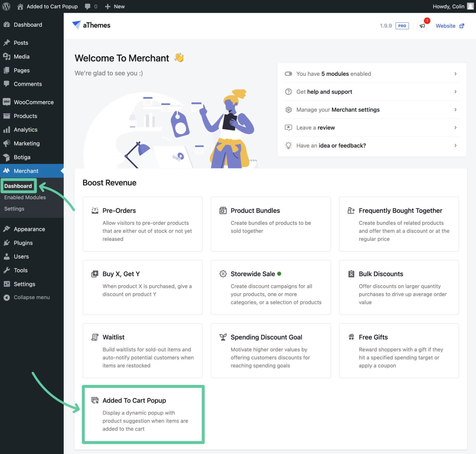Click the Storewide Sale green active dot
The width and height of the screenshot is (476, 454).
point(279,273)
